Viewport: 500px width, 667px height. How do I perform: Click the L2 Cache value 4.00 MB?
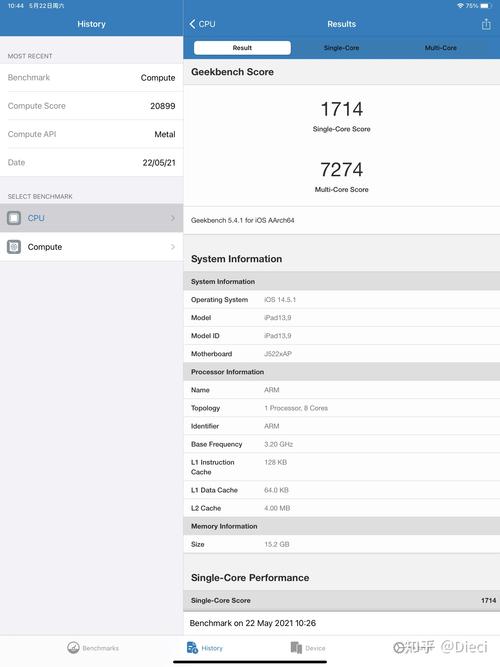pyautogui.click(x=277, y=508)
